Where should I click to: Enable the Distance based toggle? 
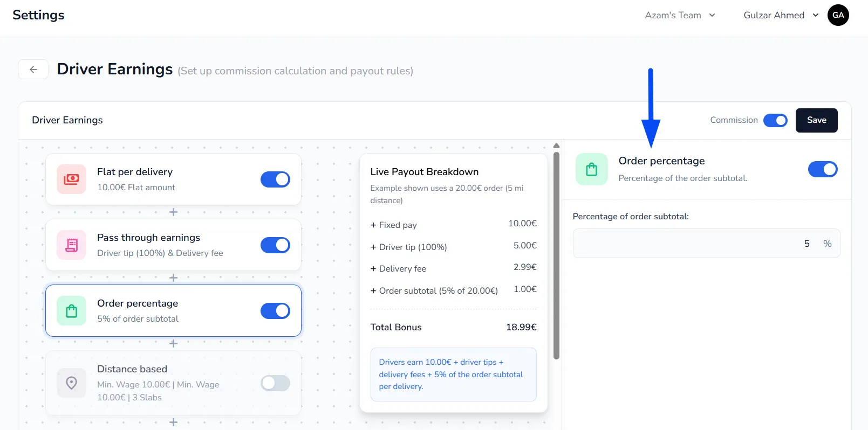[275, 383]
